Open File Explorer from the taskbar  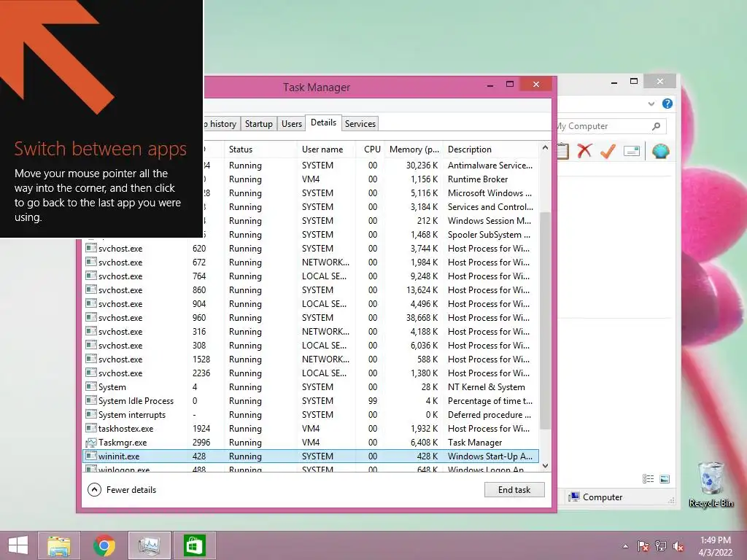pyautogui.click(x=59, y=545)
